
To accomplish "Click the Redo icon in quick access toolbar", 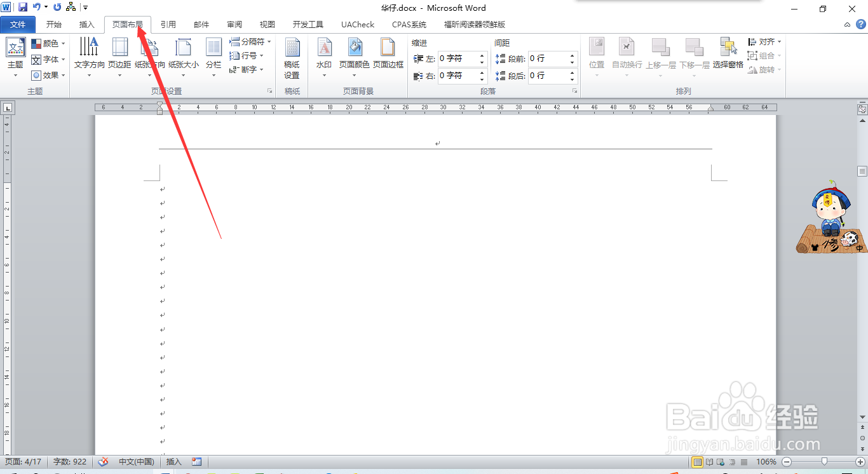I will pos(57,8).
